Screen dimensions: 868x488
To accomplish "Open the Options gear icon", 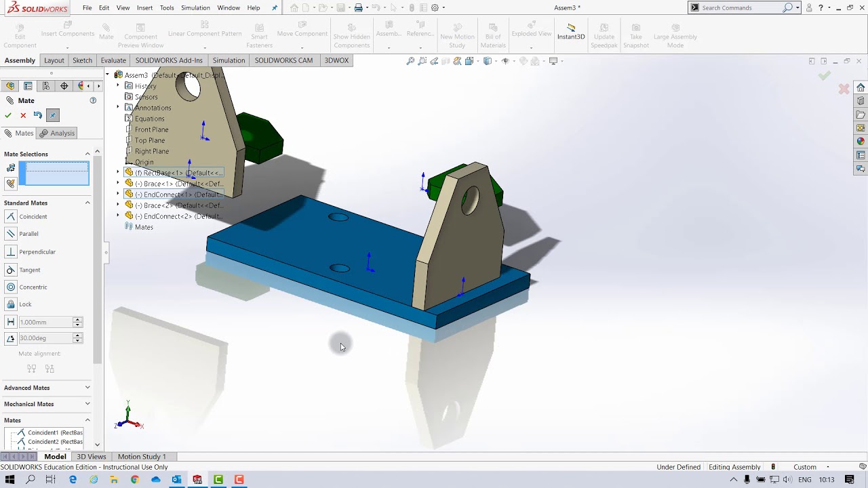I will click(x=435, y=7).
